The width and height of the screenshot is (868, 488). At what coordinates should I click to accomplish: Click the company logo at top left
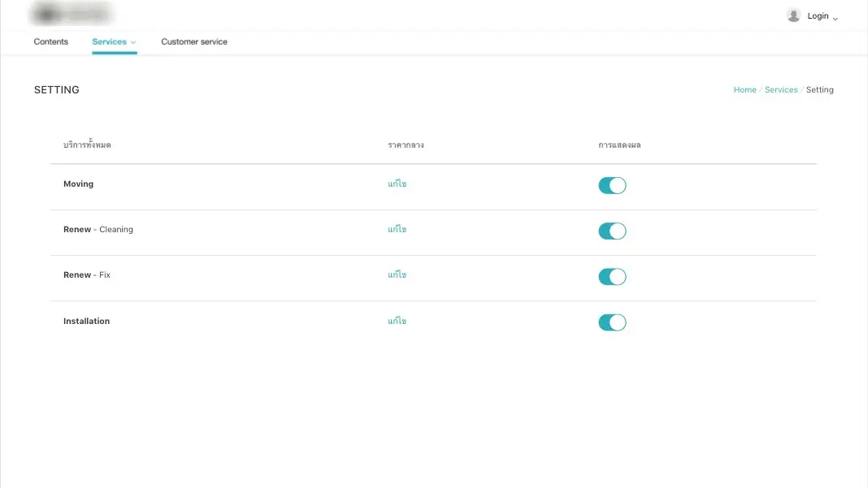pos(72,14)
